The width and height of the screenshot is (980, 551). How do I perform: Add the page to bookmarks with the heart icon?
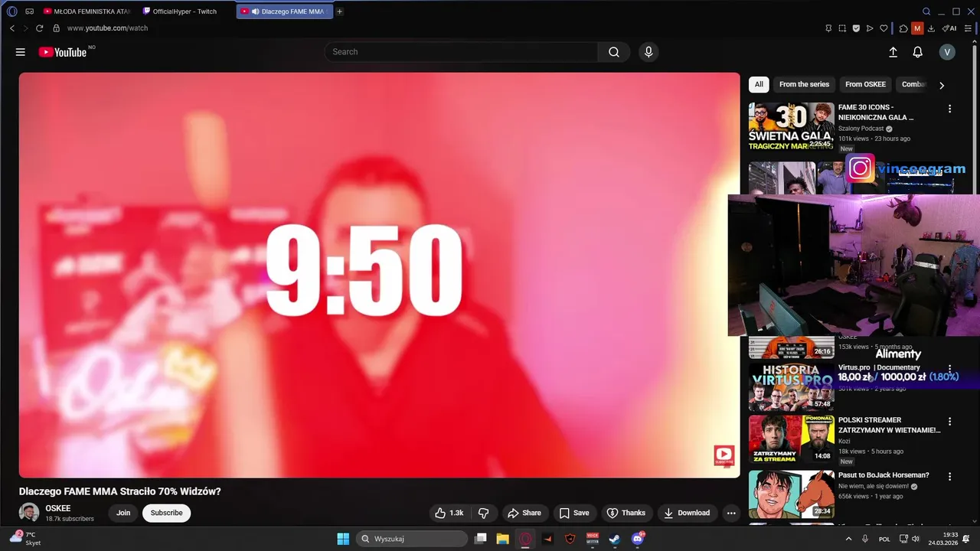[884, 28]
